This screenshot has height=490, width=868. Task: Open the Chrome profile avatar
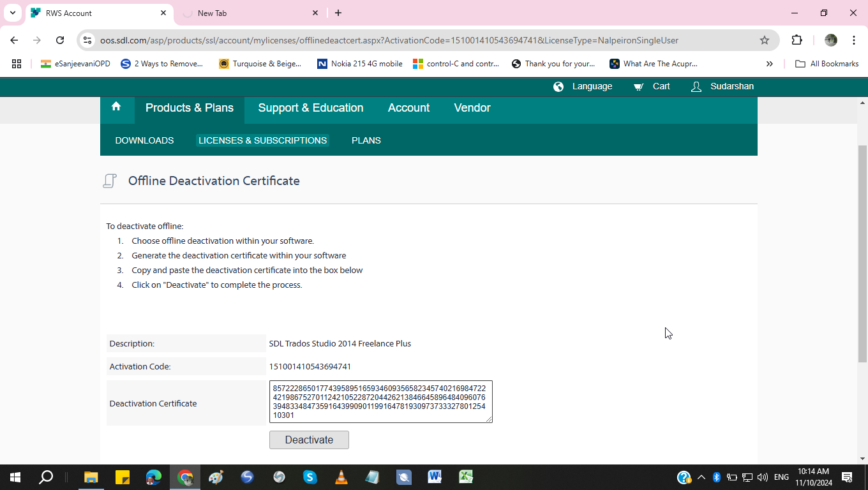coord(831,40)
